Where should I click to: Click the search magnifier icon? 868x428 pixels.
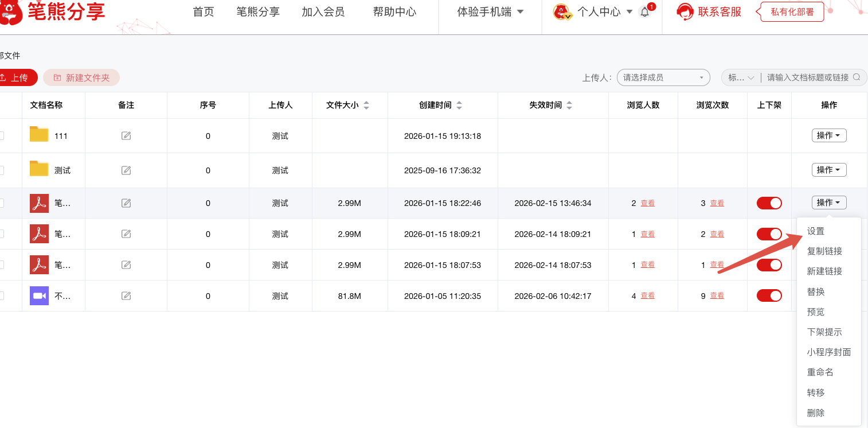pyautogui.click(x=857, y=77)
